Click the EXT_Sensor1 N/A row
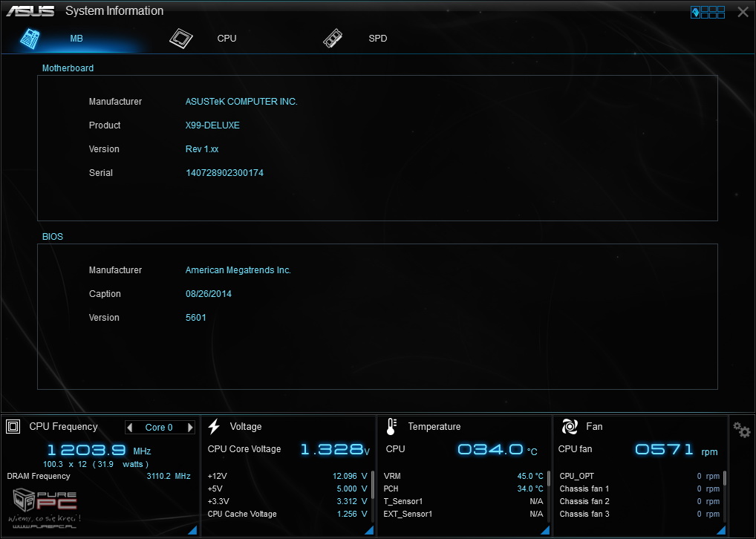Viewport: 756px width, 539px height. (x=463, y=514)
